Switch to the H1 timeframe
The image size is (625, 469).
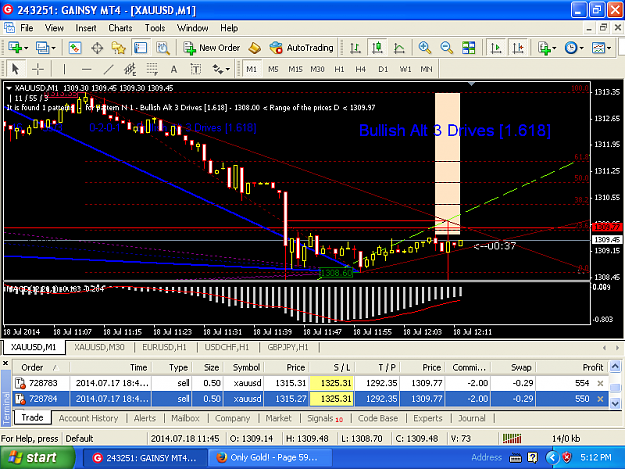tap(339, 69)
